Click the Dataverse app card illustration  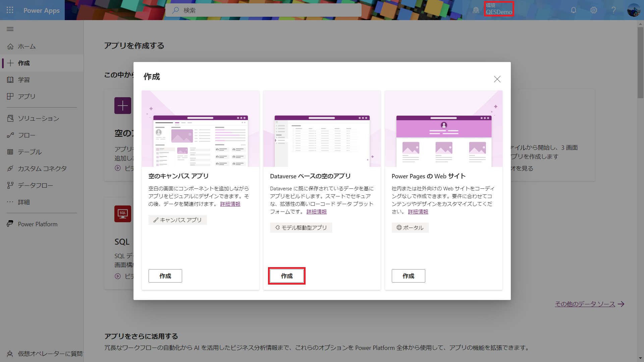pyautogui.click(x=322, y=128)
